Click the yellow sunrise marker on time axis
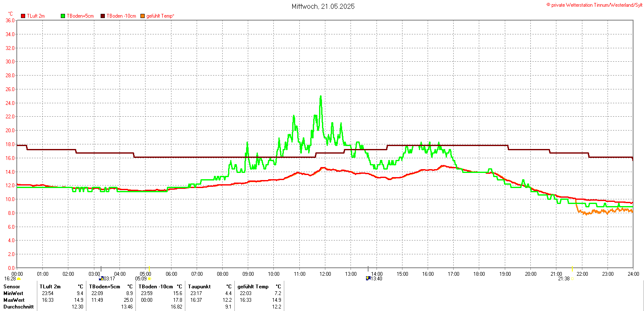644x311 pixels. [150, 269]
